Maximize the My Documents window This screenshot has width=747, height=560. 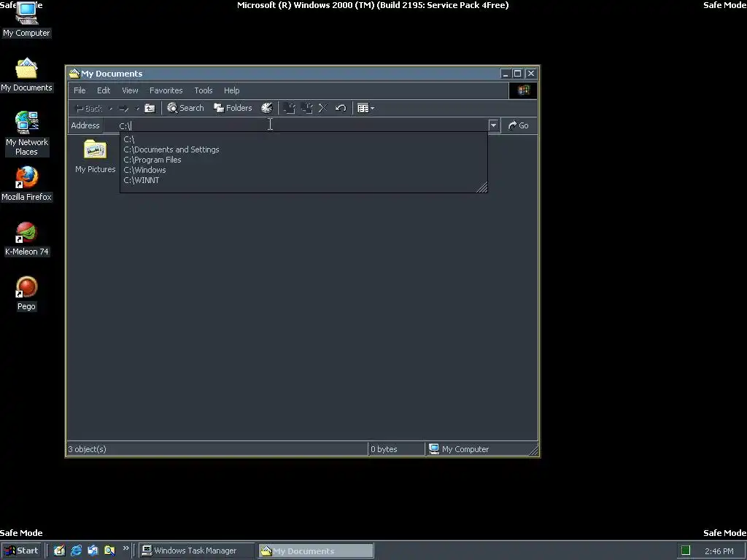click(x=517, y=74)
